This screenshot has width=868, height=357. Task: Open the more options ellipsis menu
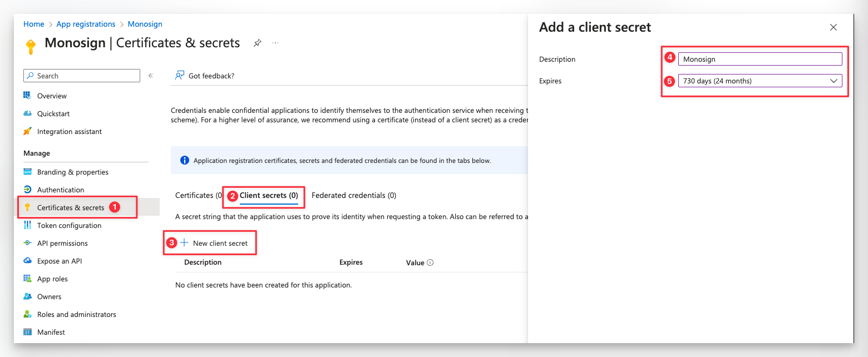(275, 43)
